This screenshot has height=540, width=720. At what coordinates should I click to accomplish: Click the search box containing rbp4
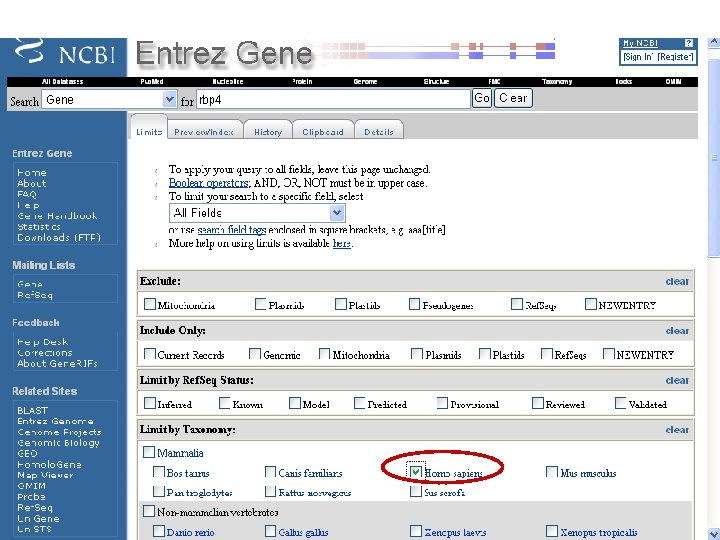click(x=333, y=99)
